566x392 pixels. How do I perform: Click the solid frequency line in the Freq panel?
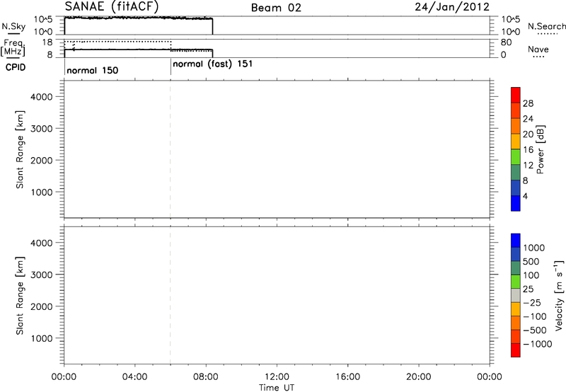pos(138,50)
